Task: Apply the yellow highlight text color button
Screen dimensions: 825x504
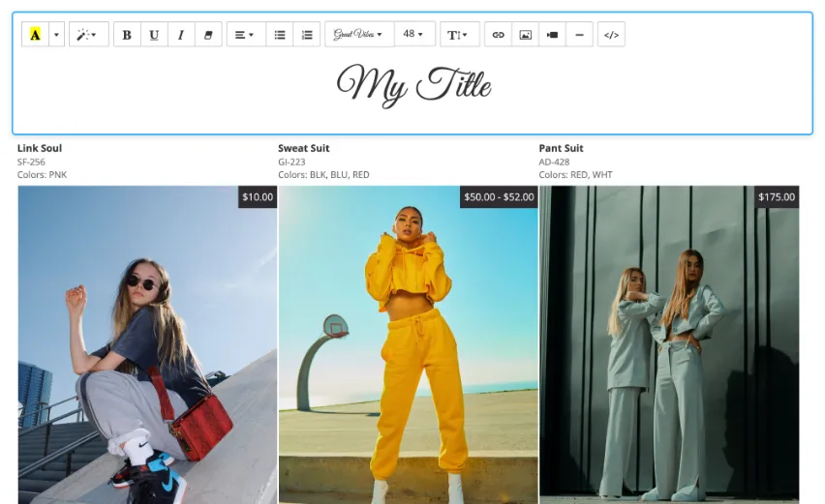Action: point(35,35)
